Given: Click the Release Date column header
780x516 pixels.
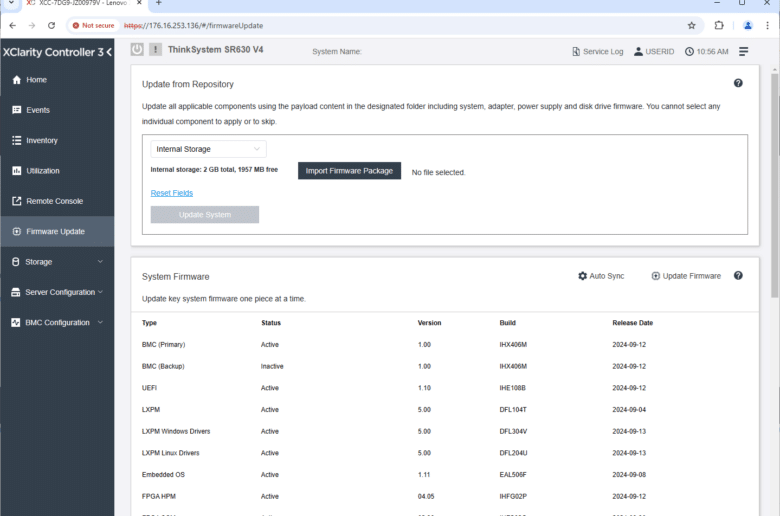Looking at the screenshot, I should tap(633, 323).
